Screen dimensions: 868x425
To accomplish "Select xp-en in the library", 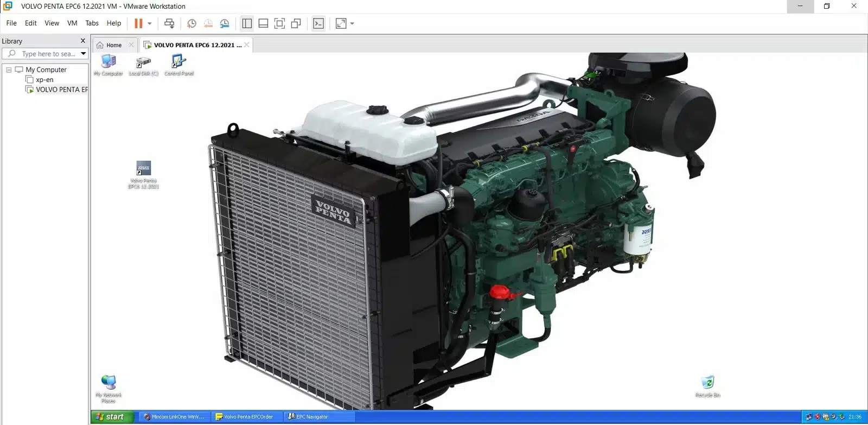I will pyautogui.click(x=44, y=80).
